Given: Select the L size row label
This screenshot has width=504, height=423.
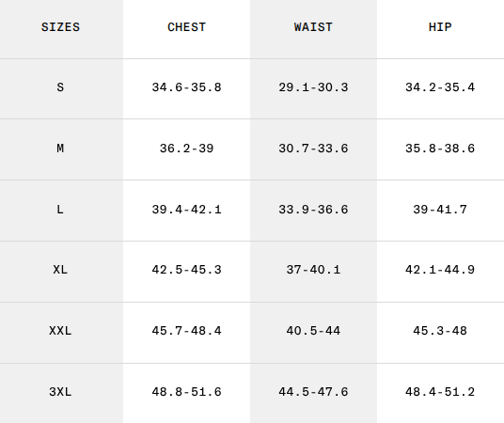Looking at the screenshot, I should [x=60, y=210].
